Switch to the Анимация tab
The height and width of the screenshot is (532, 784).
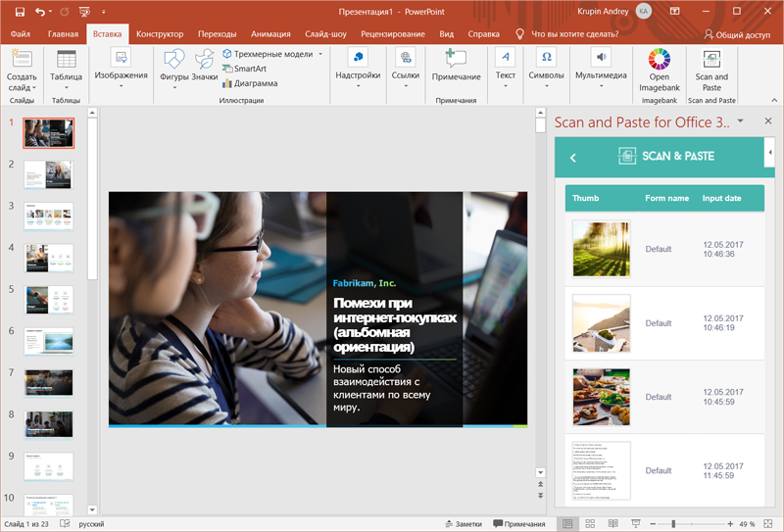pyautogui.click(x=270, y=33)
